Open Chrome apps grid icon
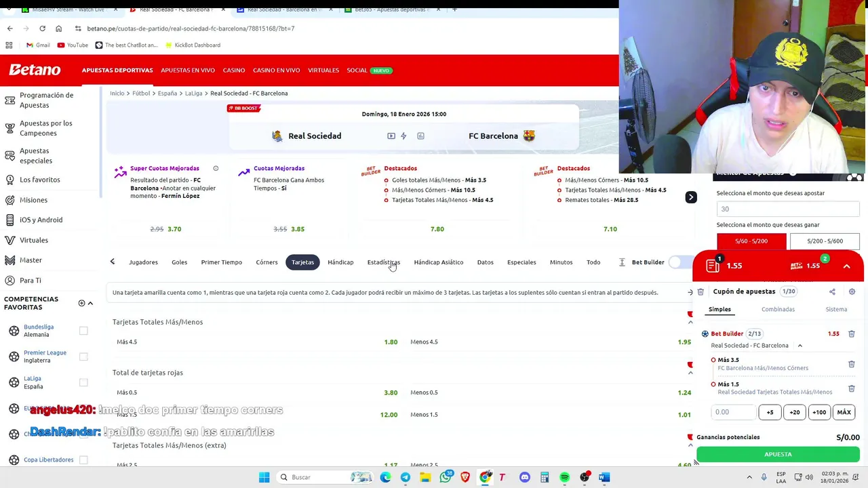Screen dimensions: 868x488 coord(9,45)
